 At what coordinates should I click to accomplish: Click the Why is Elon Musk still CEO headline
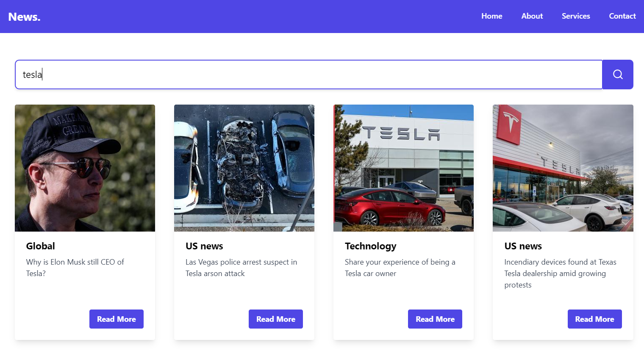[x=75, y=268]
